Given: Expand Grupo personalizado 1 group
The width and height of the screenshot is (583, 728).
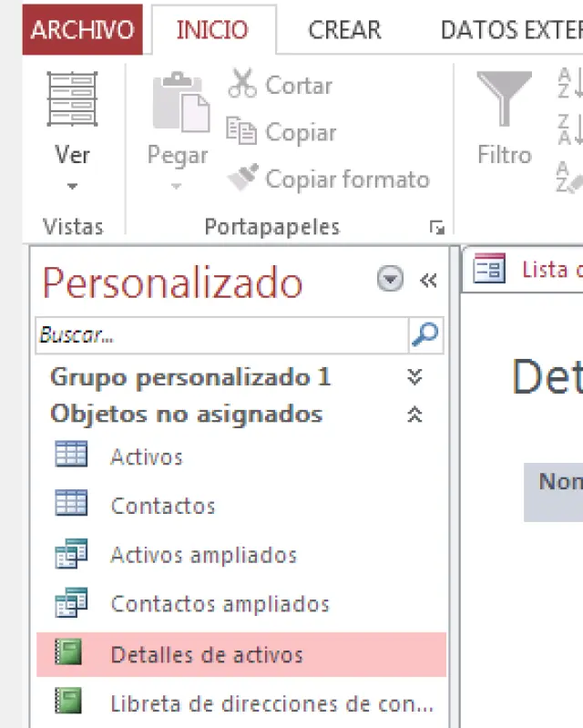Looking at the screenshot, I should 414,377.
